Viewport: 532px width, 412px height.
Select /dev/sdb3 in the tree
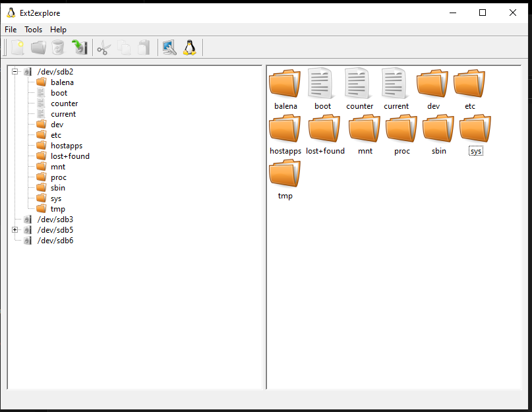click(55, 220)
